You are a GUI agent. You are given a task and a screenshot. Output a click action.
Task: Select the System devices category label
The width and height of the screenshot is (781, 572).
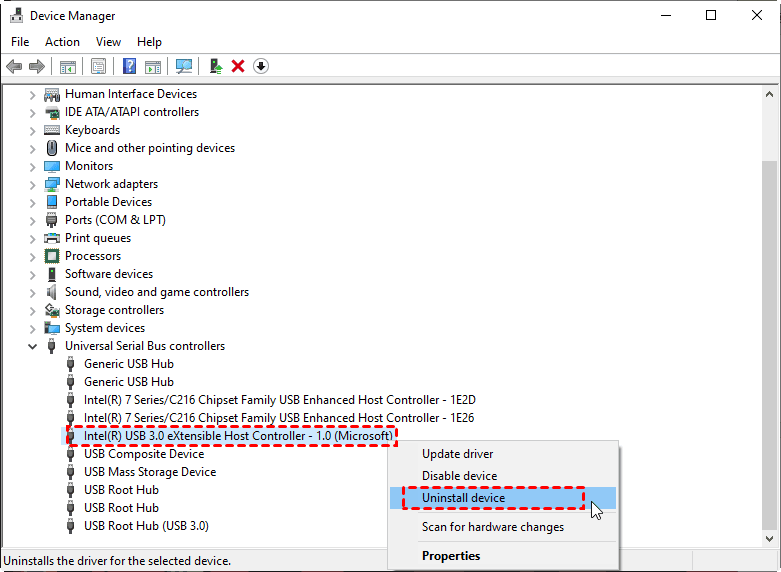pyautogui.click(x=105, y=328)
